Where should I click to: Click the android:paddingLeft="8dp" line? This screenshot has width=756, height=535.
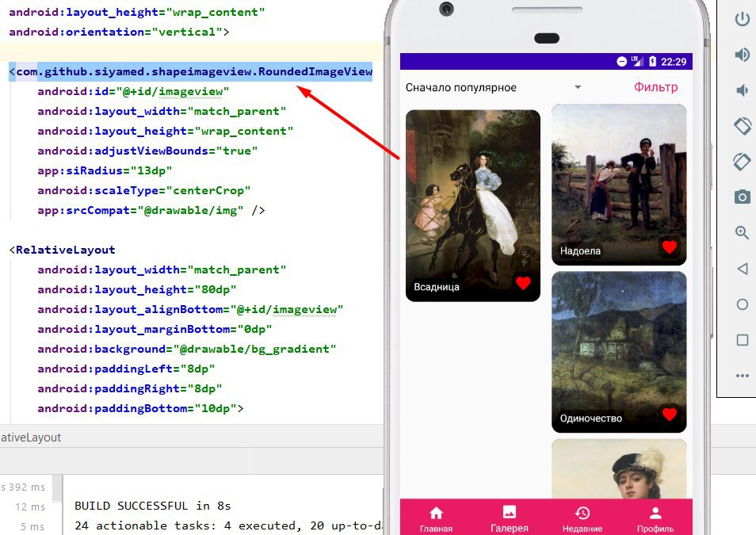(126, 369)
